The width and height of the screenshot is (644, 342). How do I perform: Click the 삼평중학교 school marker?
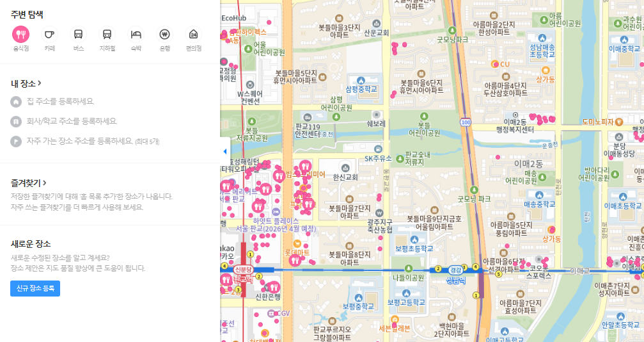click(361, 81)
